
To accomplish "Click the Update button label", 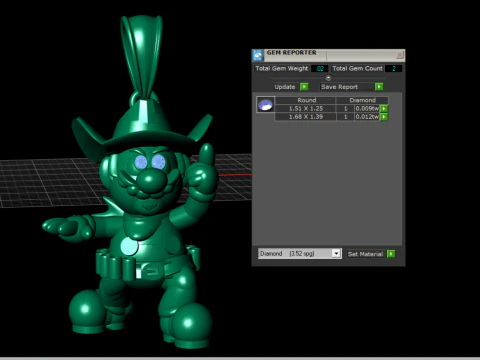I will [285, 87].
